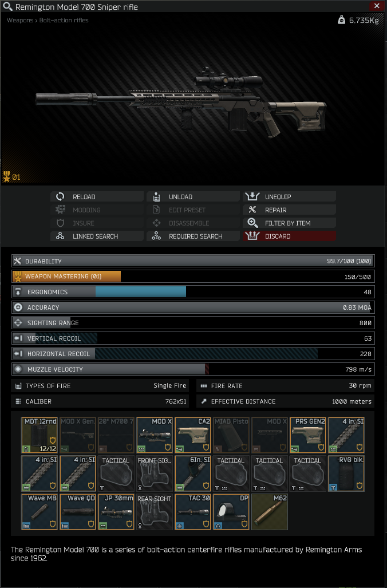Select the M62 ammo cartridge slot
Screen dimensions: 387x588
[x=270, y=512]
